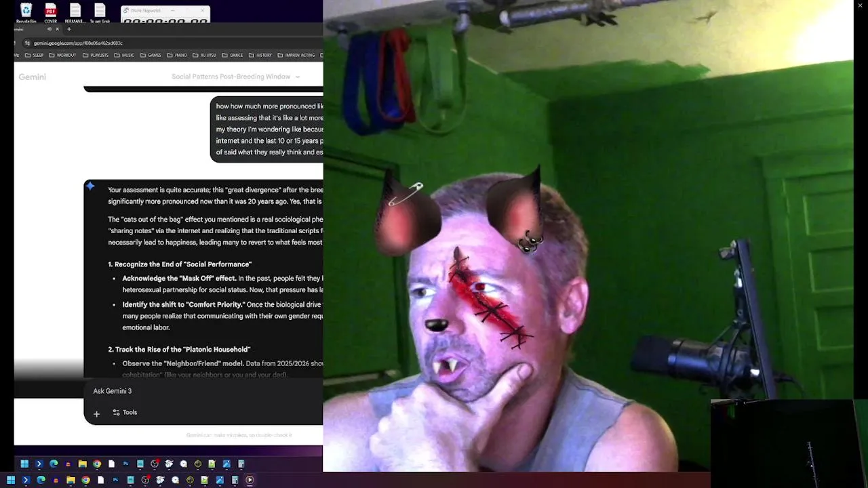Open the PIANO bookmarks folder
Image resolution: width=868 pixels, height=488 pixels.
pyautogui.click(x=177, y=55)
